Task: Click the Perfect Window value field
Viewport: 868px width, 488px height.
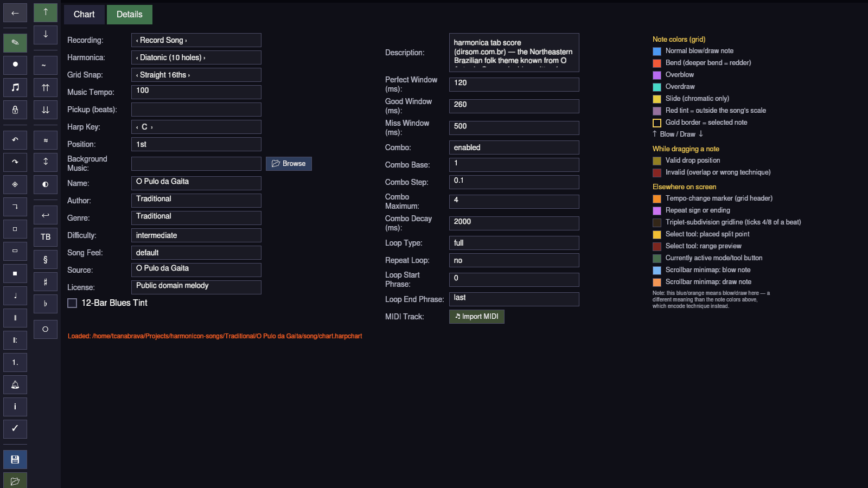Action: tap(514, 85)
